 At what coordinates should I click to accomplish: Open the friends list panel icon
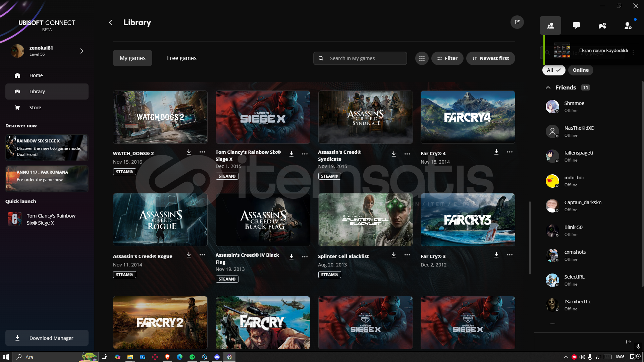point(550,25)
